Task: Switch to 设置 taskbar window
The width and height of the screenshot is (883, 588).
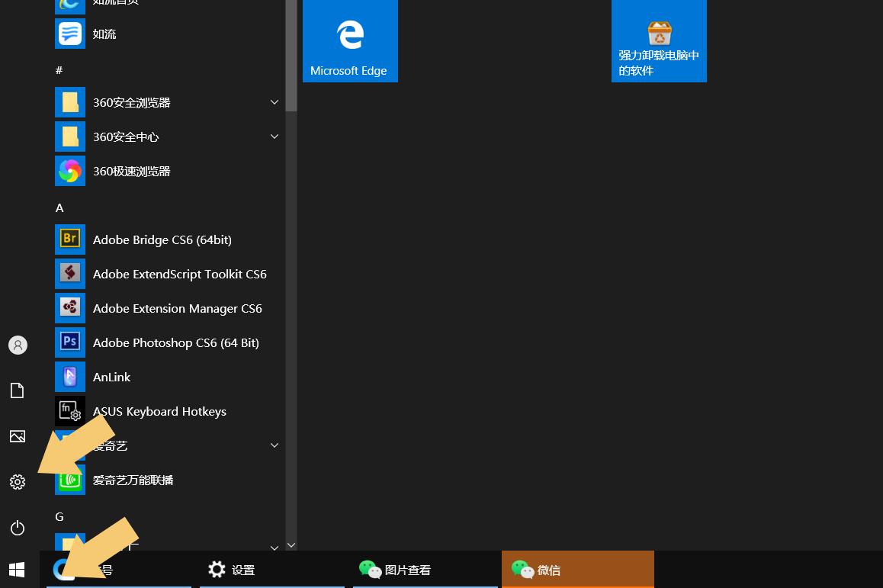Action: click(271, 570)
